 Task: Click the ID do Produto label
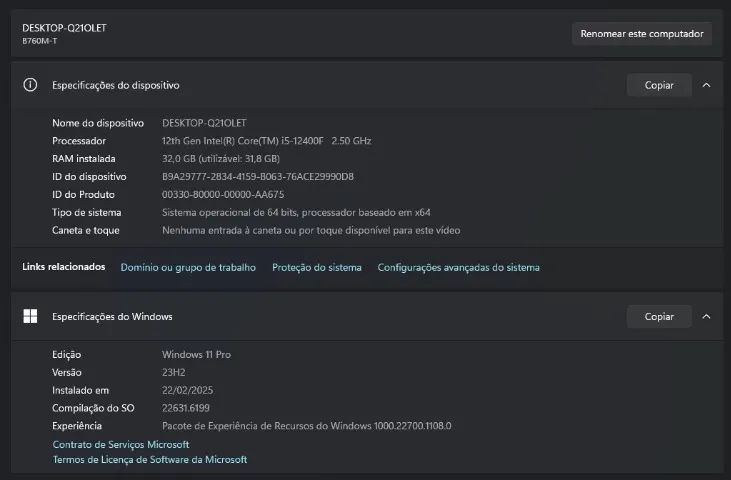[x=83, y=194]
